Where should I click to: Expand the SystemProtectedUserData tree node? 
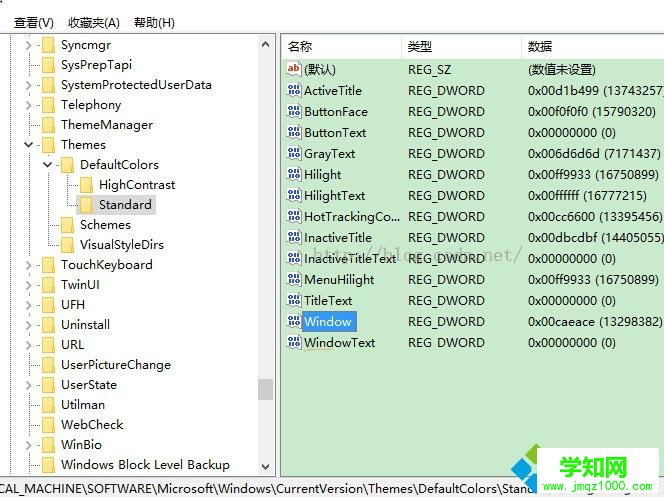[28, 85]
